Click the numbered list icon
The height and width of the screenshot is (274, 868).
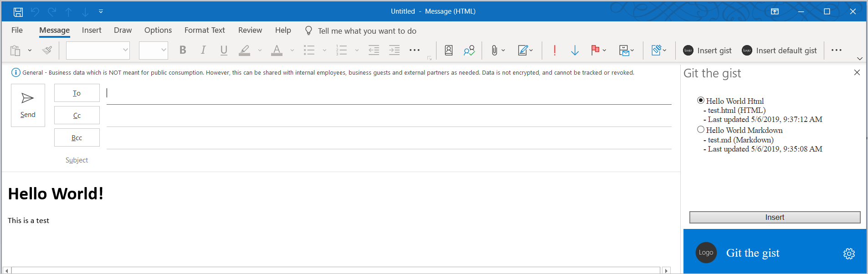(x=342, y=50)
